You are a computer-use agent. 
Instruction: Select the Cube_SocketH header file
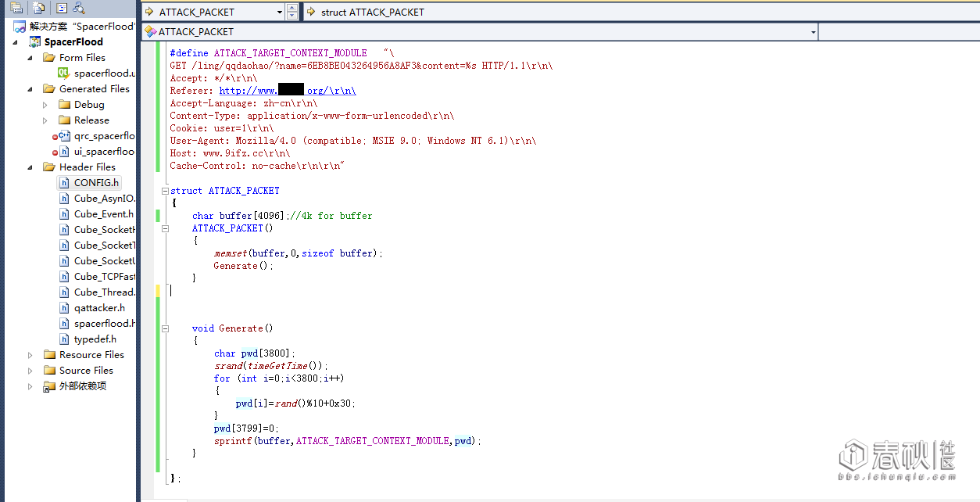96,229
